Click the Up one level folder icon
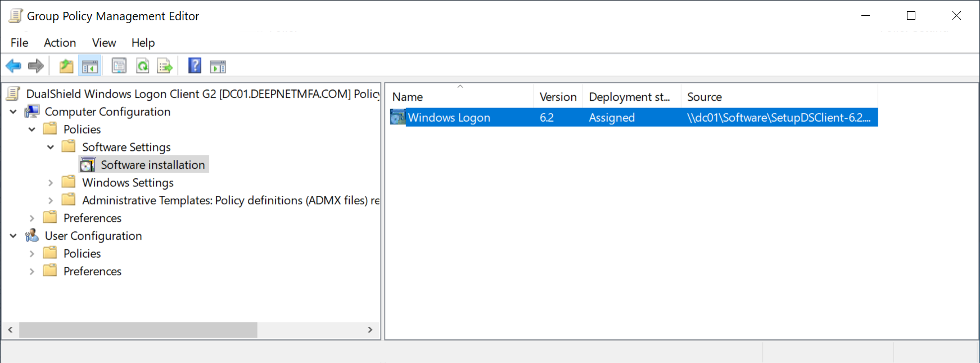 click(x=66, y=66)
